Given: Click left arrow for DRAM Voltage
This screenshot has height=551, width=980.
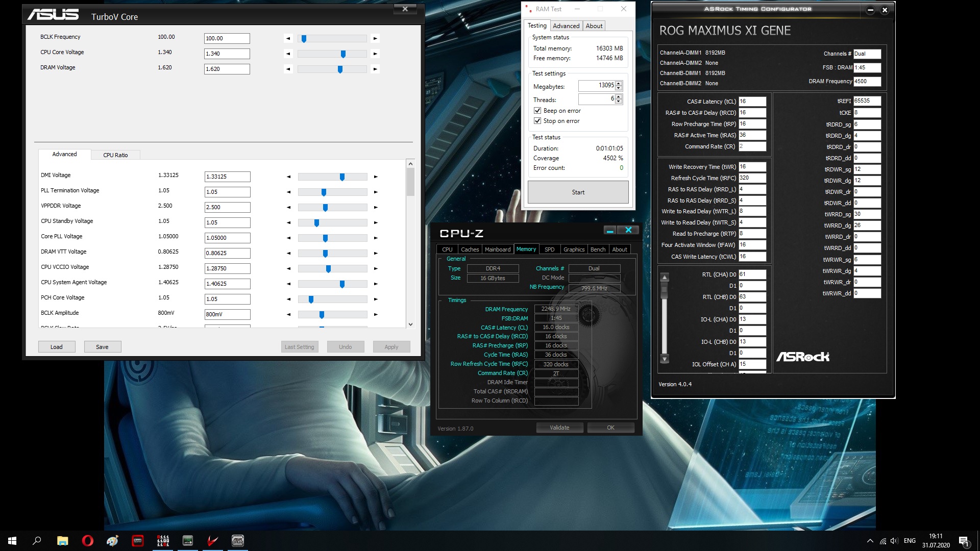Looking at the screenshot, I should click(x=288, y=69).
